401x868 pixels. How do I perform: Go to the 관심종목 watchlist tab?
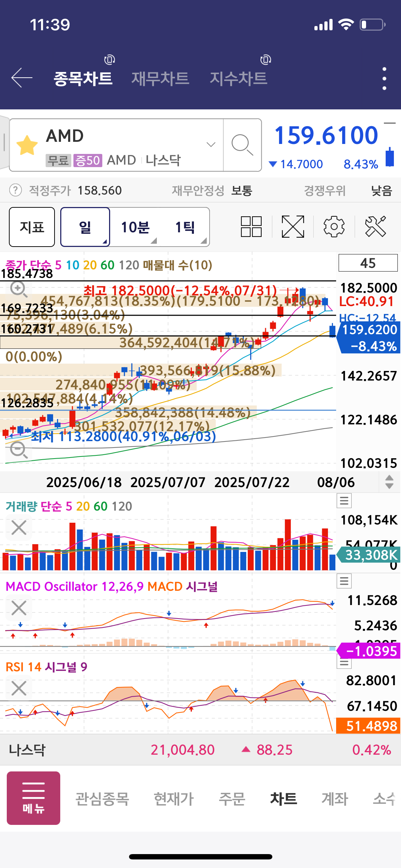(102, 799)
